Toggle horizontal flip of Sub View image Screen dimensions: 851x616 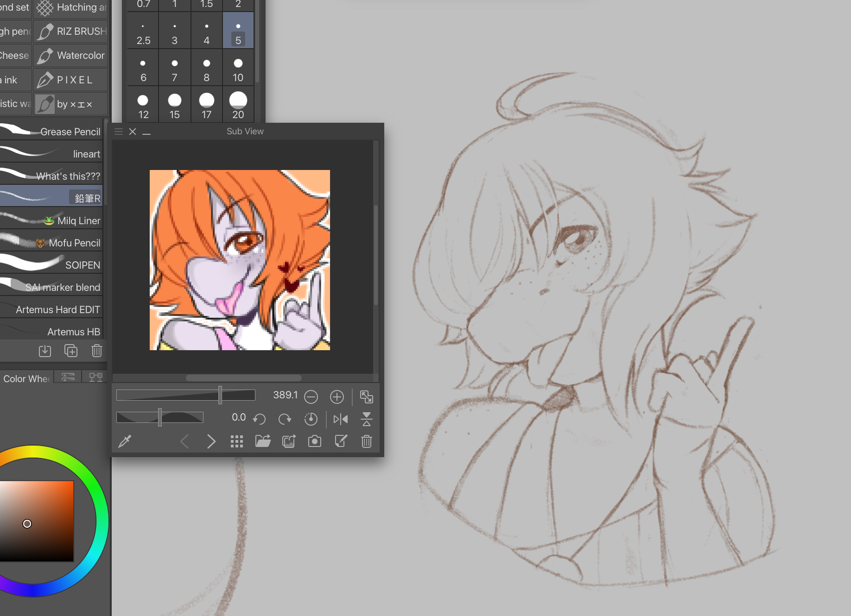(341, 419)
